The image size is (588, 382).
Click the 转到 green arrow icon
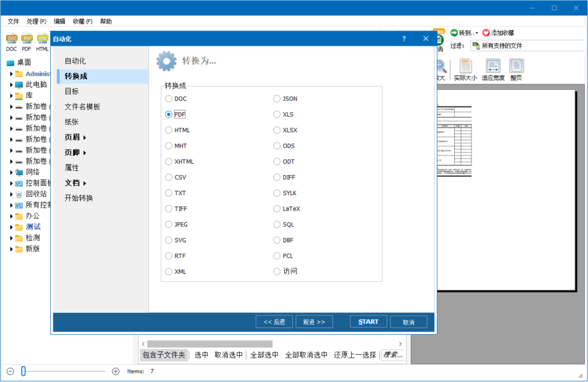click(454, 33)
